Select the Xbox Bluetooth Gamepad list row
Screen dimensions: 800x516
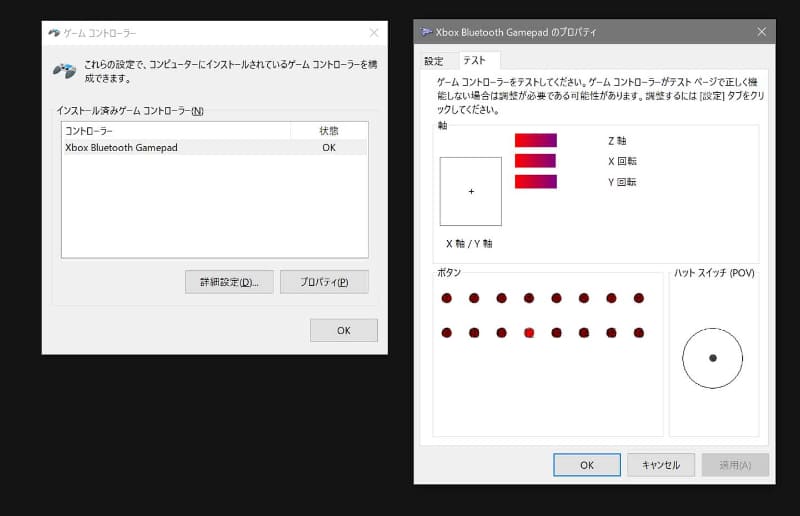click(214, 148)
